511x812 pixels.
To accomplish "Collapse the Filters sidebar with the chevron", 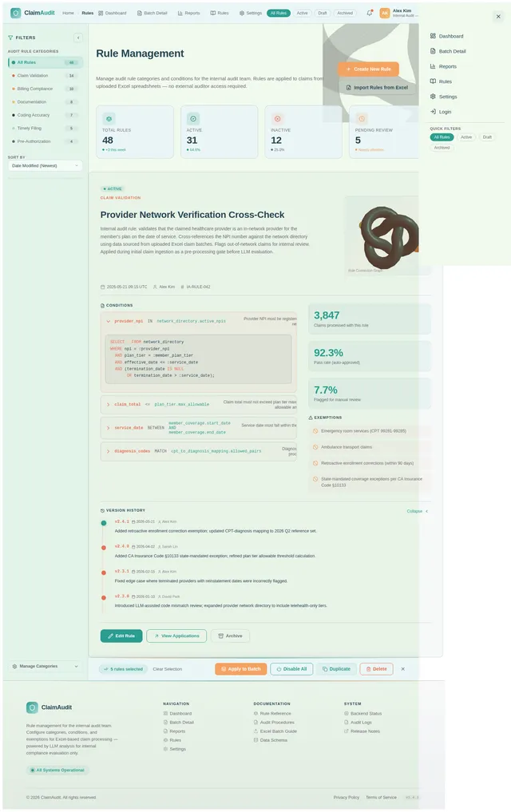I will point(78,38).
